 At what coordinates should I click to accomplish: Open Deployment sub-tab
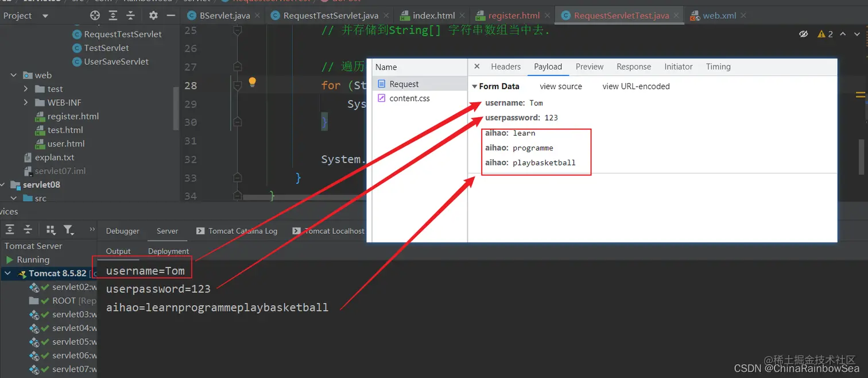169,251
